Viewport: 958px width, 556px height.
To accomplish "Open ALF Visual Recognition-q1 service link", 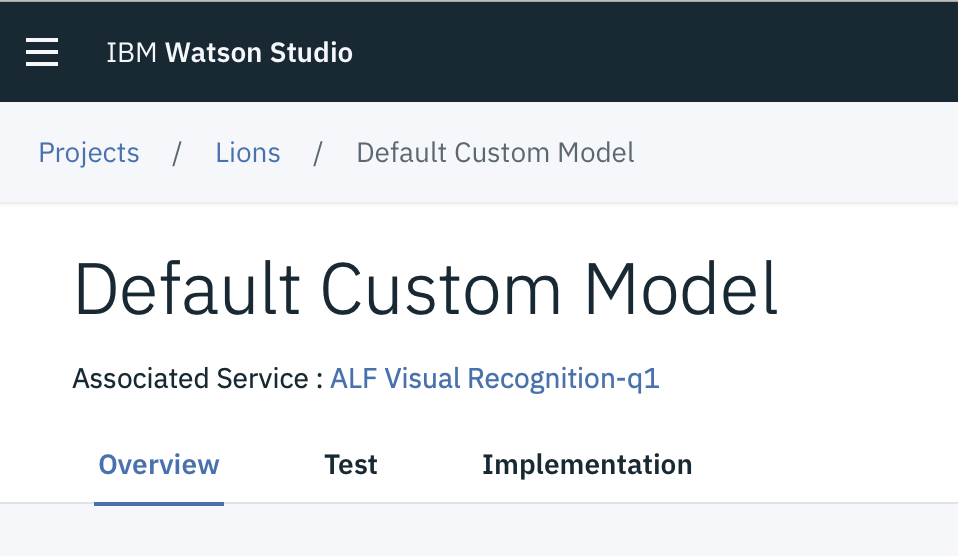I will click(x=495, y=378).
